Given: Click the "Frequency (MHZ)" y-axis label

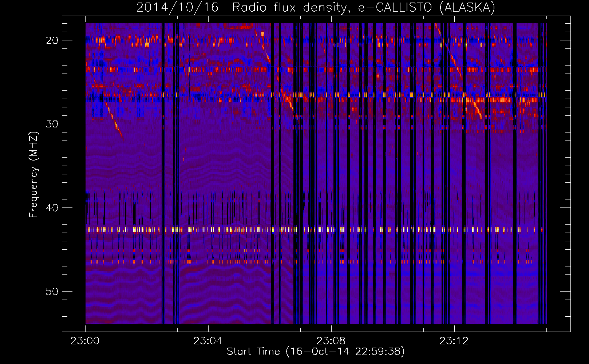Looking at the screenshot, I should coord(33,175).
